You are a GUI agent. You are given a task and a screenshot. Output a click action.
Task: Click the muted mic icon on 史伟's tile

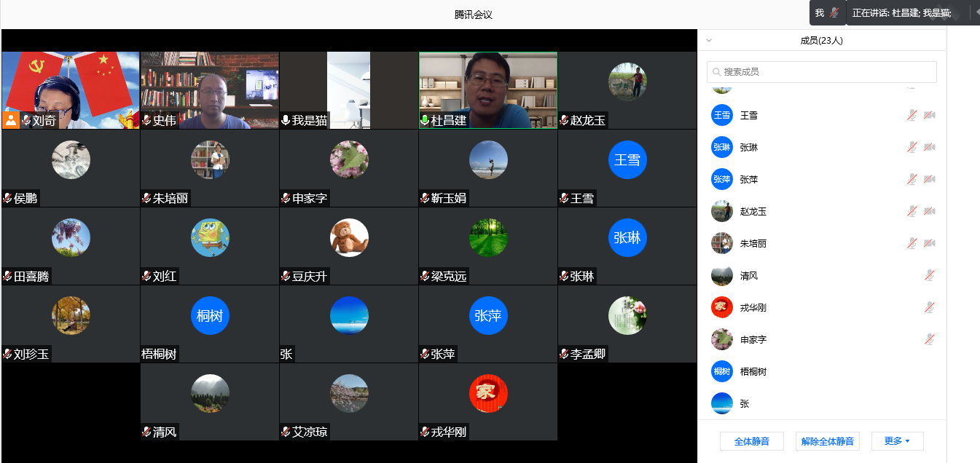tap(146, 121)
